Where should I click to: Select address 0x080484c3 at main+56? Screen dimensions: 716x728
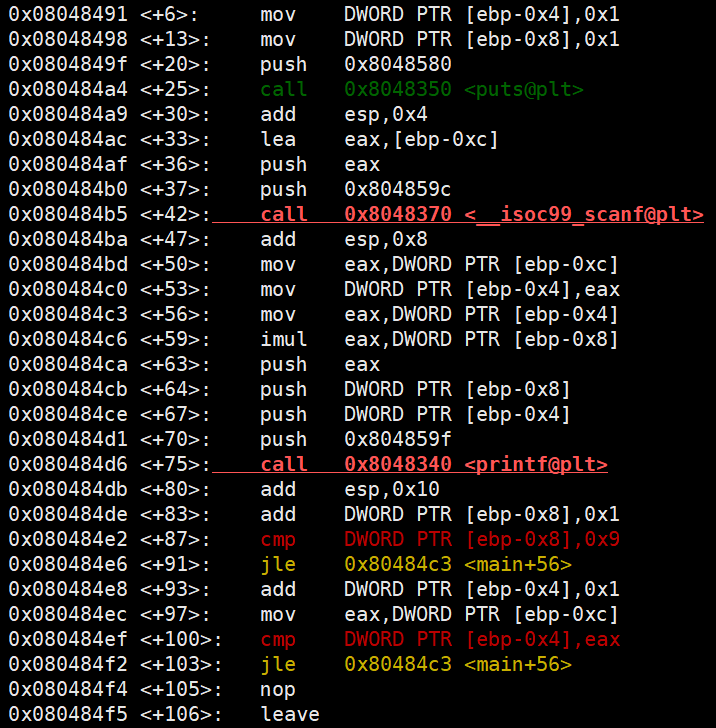click(68, 314)
